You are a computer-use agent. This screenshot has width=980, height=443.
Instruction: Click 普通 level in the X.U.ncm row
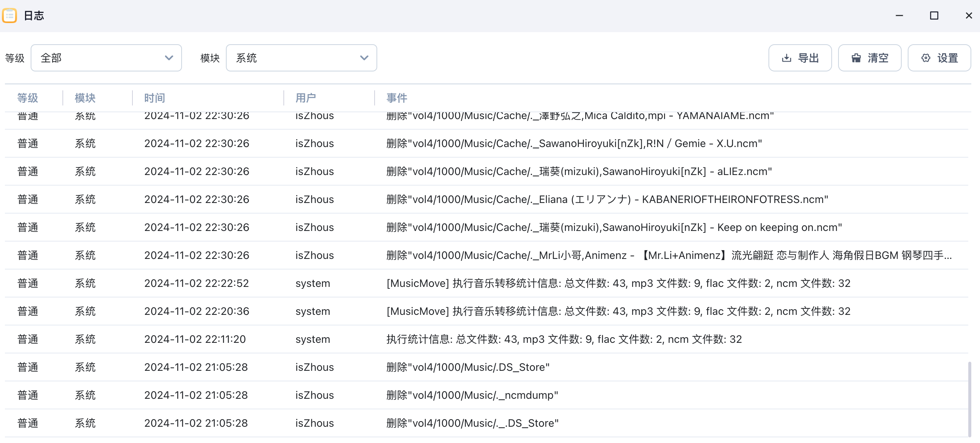[28, 144]
